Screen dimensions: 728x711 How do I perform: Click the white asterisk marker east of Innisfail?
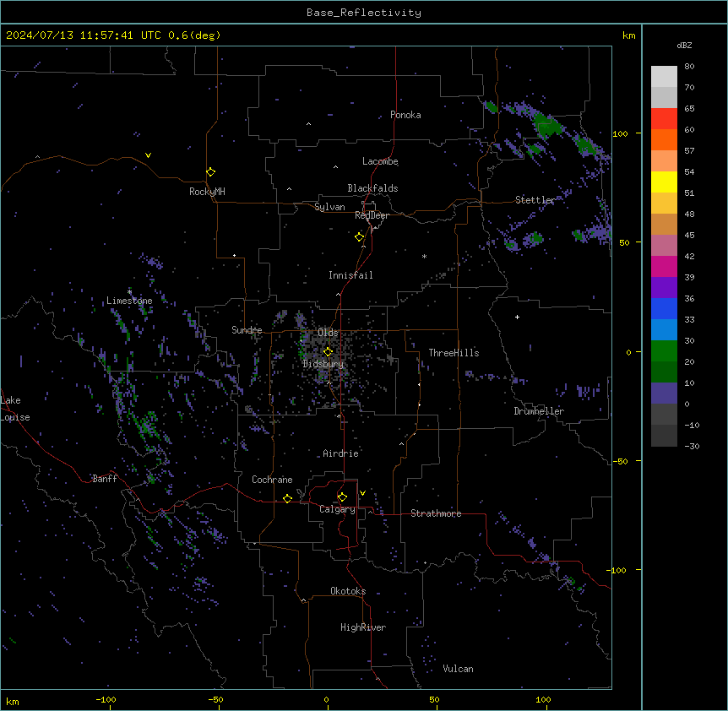point(424,256)
